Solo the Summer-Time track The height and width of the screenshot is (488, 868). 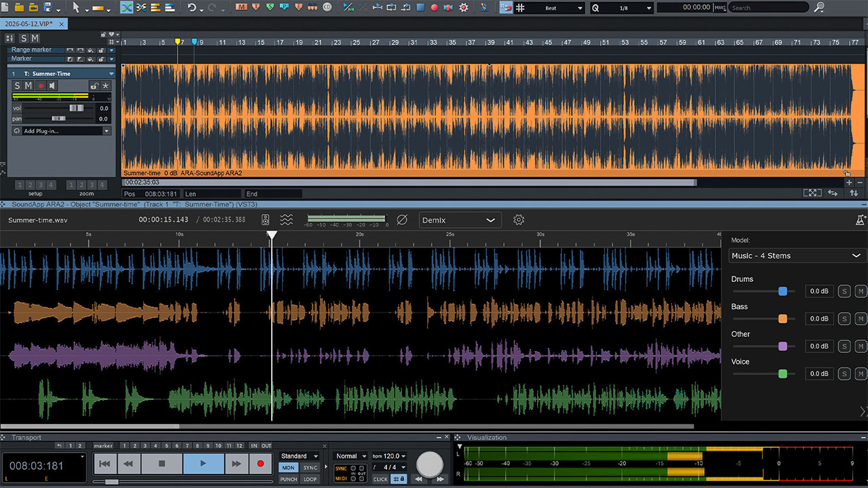[18, 85]
